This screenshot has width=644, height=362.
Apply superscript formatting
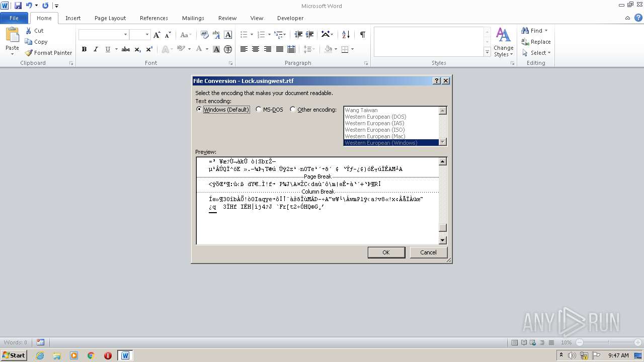(149, 49)
